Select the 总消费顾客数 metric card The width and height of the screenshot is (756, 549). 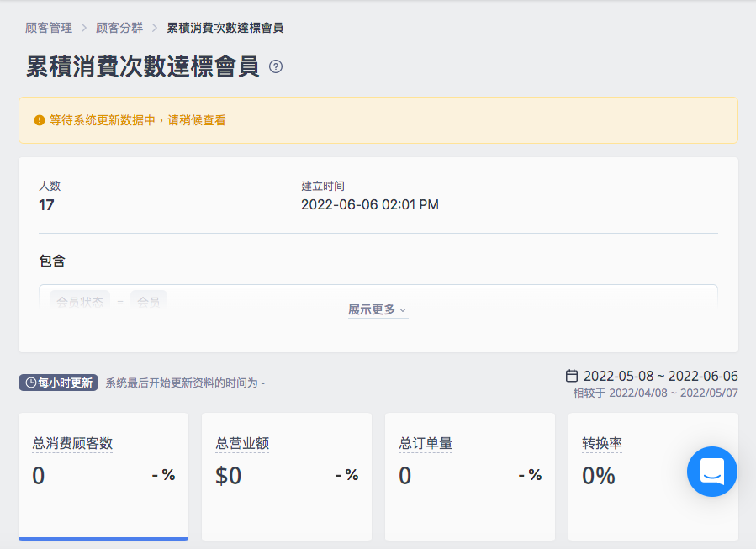tap(103, 477)
